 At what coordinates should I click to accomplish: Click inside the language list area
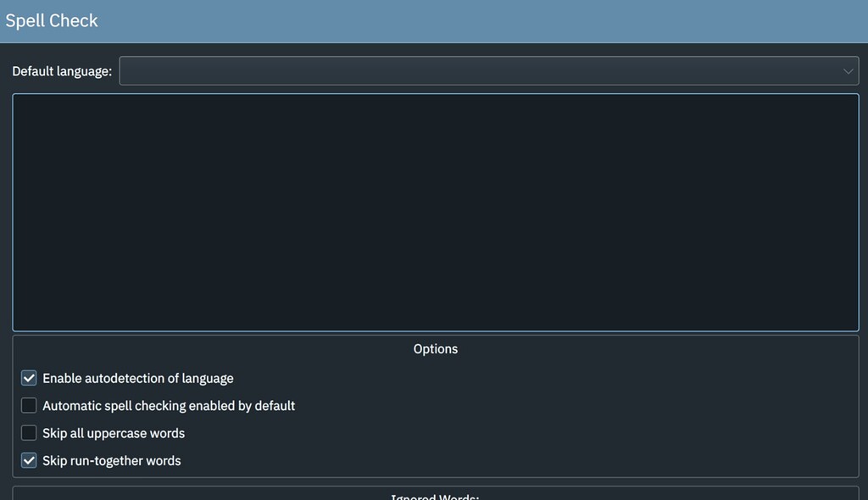coord(436,212)
